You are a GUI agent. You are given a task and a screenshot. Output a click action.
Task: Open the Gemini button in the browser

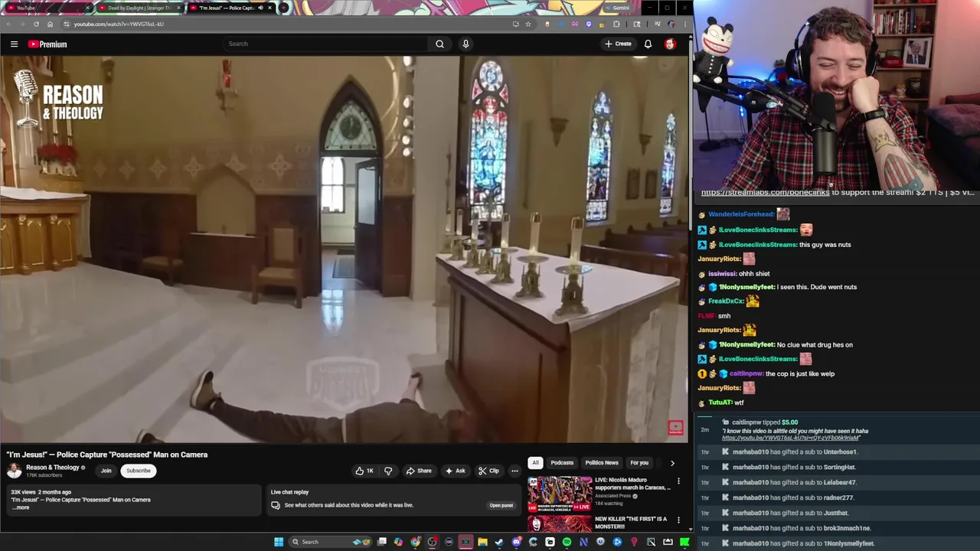(x=617, y=8)
